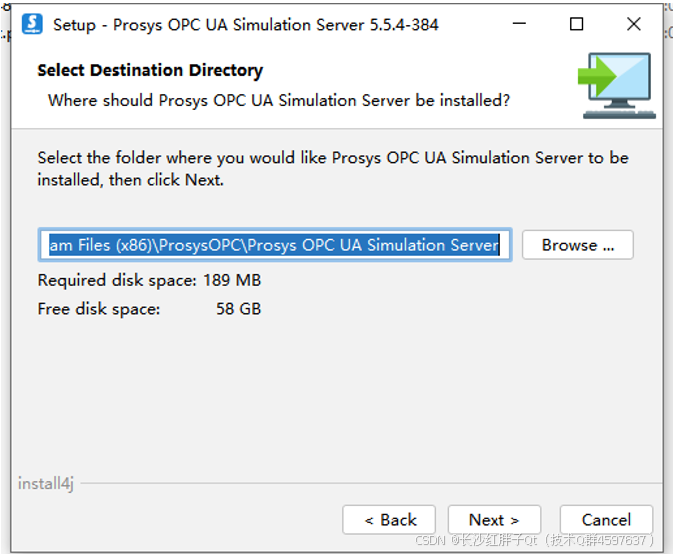Maximize the Setup window

tap(576, 24)
